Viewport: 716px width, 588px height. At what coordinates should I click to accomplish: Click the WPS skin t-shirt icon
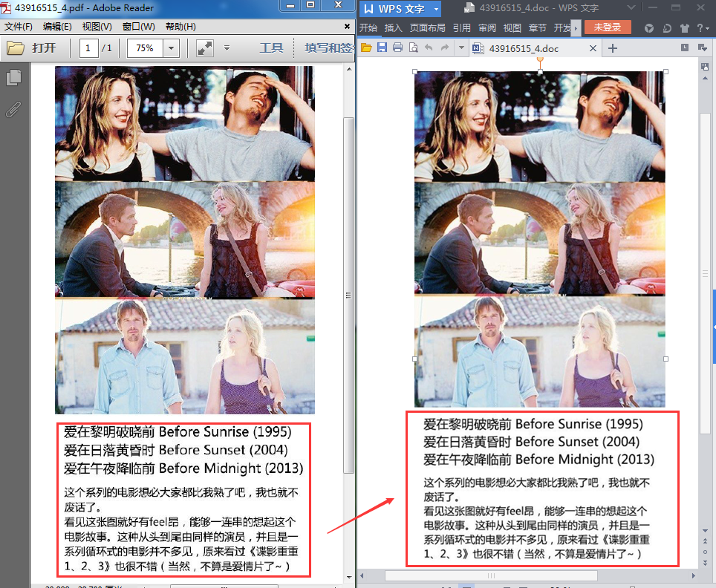pyautogui.click(x=685, y=28)
